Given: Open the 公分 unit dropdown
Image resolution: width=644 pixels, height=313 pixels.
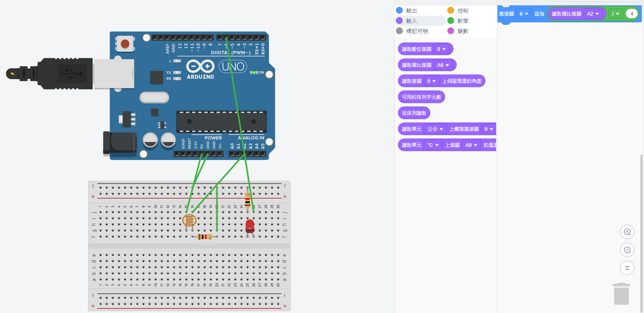Looking at the screenshot, I should pos(435,129).
